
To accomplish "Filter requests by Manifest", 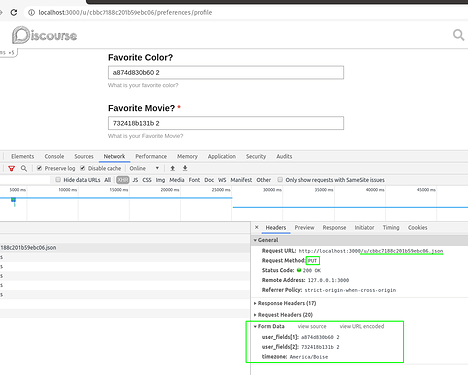I will (241, 180).
